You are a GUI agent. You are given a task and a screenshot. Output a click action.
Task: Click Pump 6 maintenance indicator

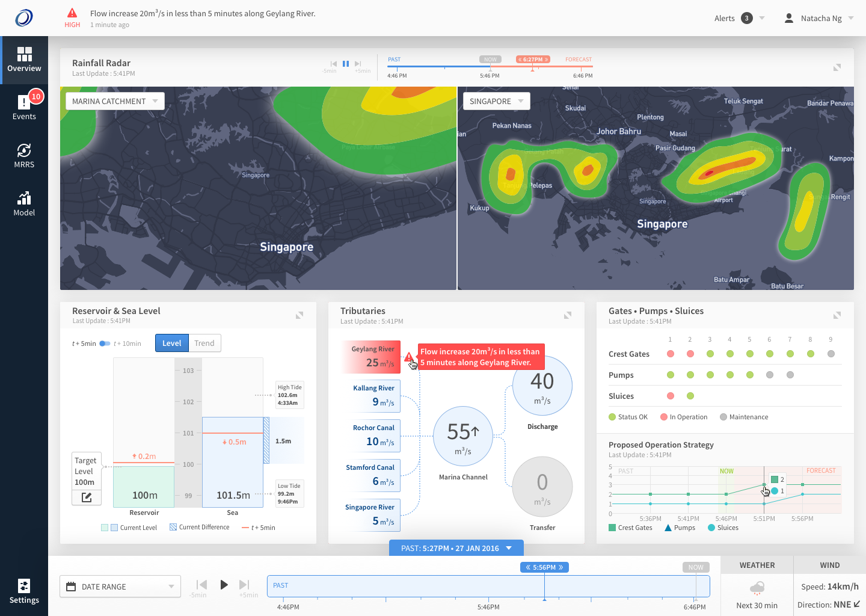(x=770, y=375)
